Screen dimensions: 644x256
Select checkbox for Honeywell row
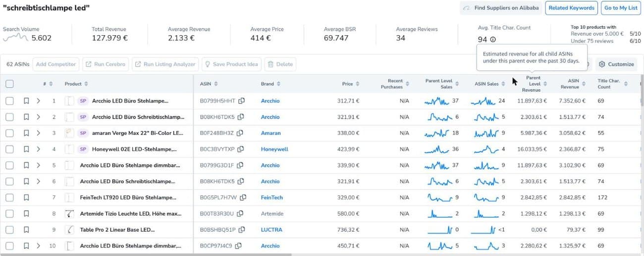[x=9, y=149]
